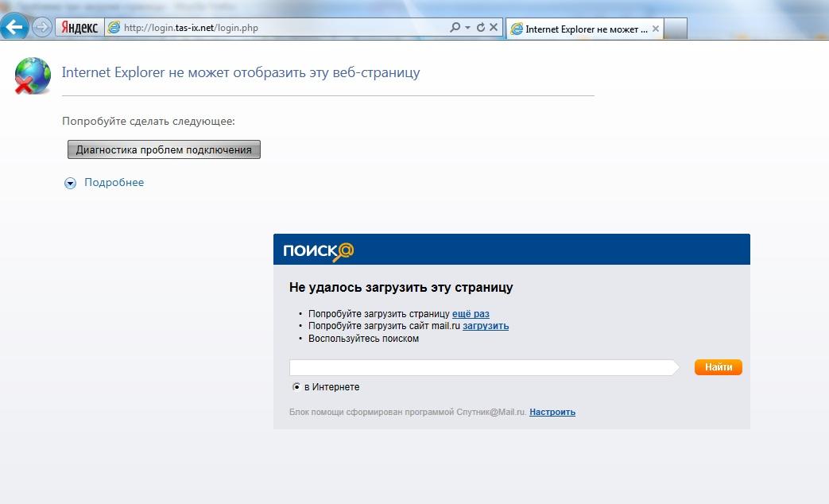Close the current tab
Viewport: 829px width, 504px height.
[656, 29]
